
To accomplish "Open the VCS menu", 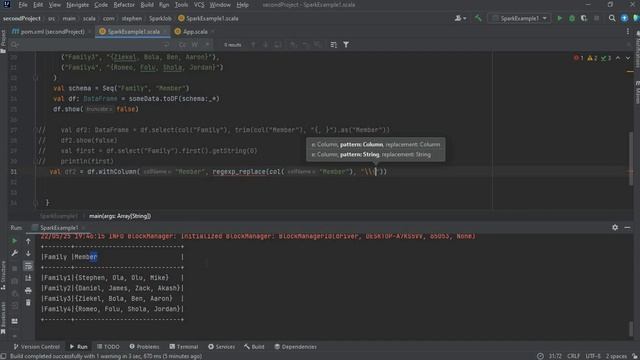I will click(199, 5).
